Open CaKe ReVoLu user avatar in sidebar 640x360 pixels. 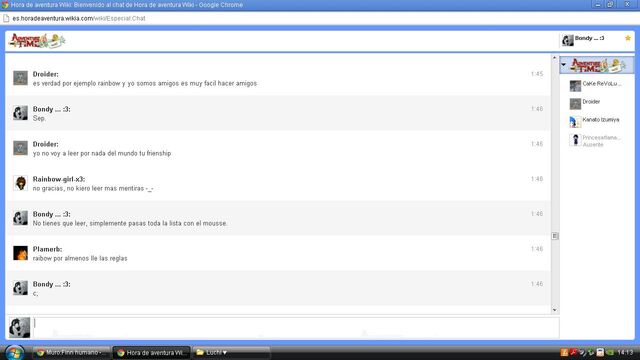(x=575, y=86)
